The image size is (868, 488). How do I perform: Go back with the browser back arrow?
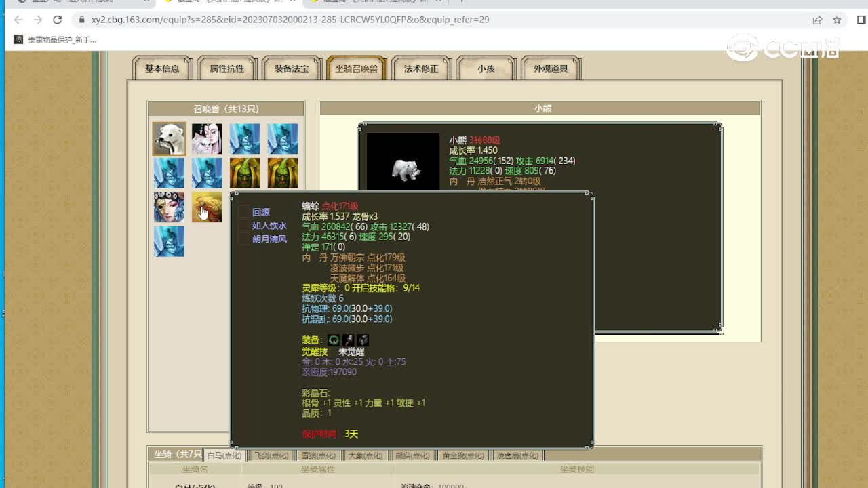[18, 20]
